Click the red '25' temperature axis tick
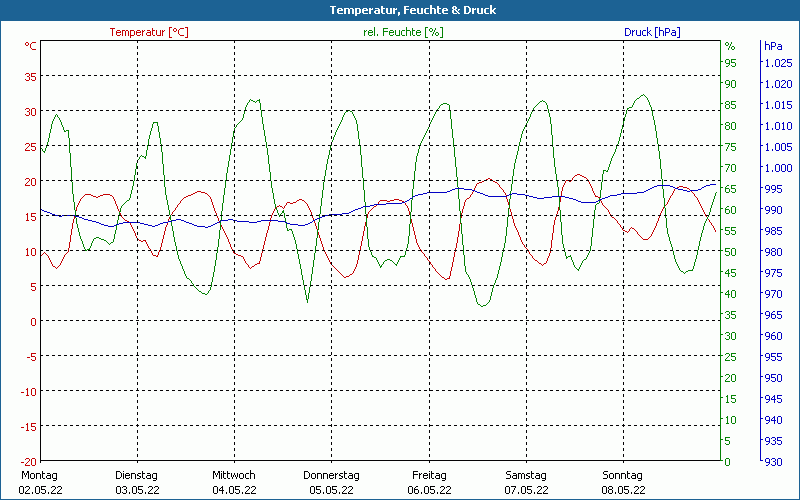This screenshot has width=800, height=500. [31, 147]
